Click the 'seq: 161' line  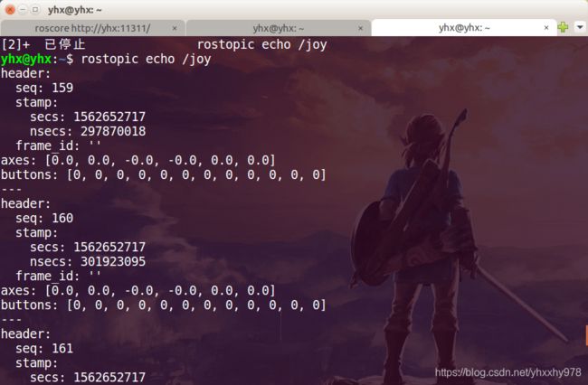(x=44, y=349)
